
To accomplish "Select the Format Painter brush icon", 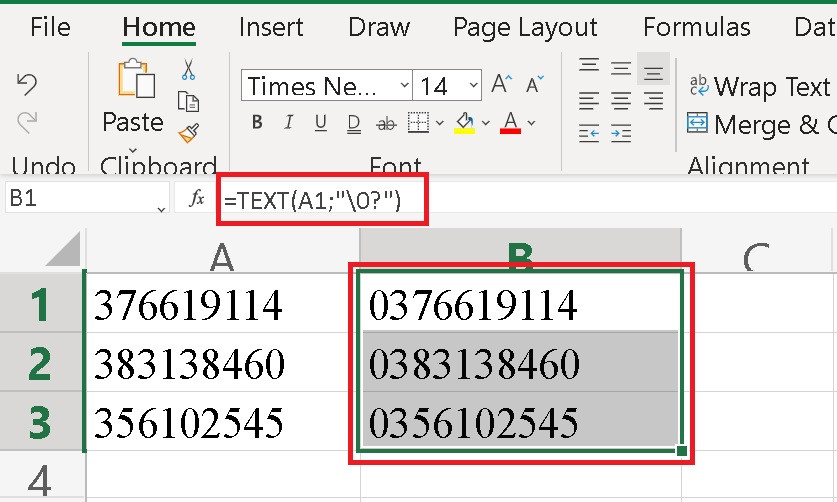I will tap(188, 132).
